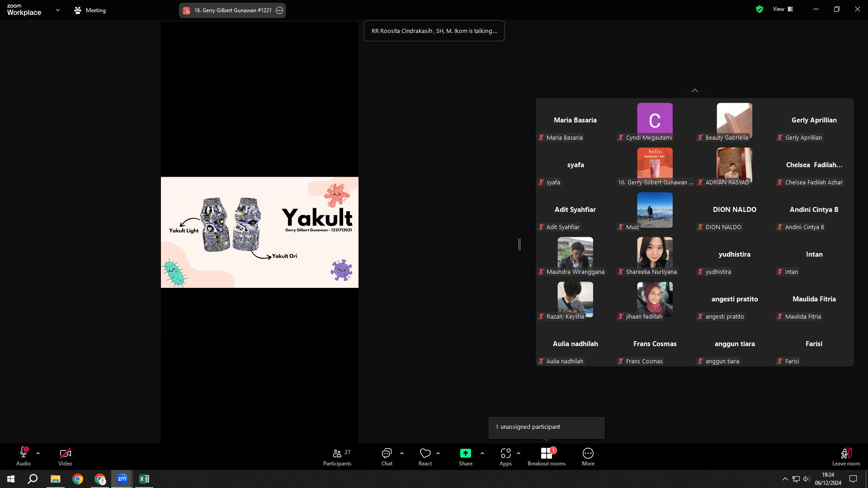The width and height of the screenshot is (868, 488).
Task: Click the RR Roosita is talking indicator
Action: point(434,31)
